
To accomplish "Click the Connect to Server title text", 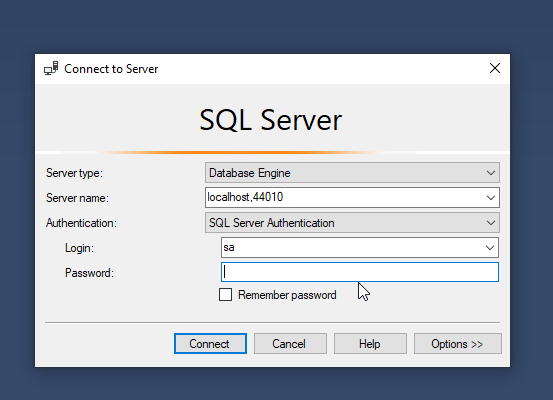I will coord(111,69).
